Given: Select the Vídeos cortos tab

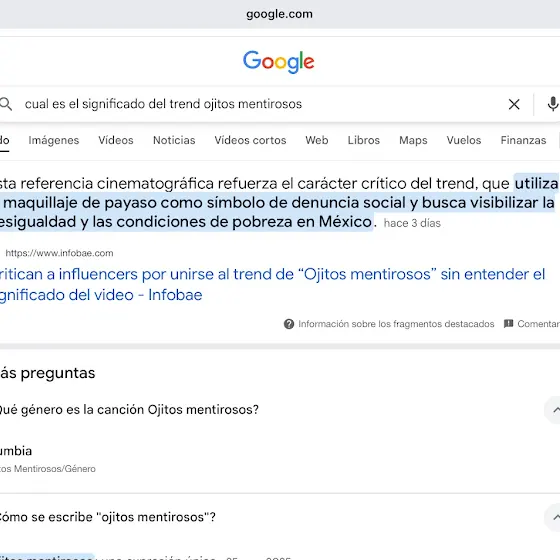Looking at the screenshot, I should click(250, 140).
